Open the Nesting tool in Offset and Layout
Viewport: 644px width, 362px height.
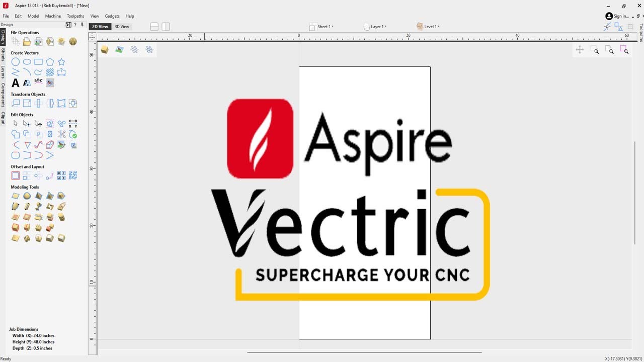pyautogui.click(x=73, y=176)
